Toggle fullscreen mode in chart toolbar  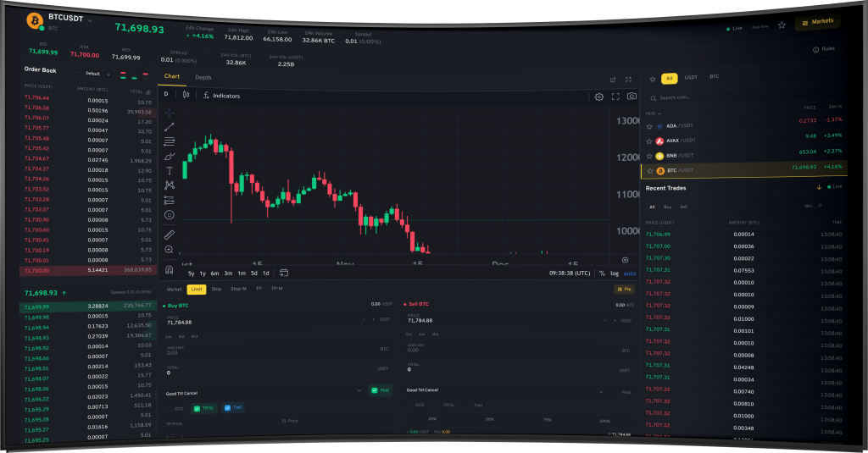[615, 97]
